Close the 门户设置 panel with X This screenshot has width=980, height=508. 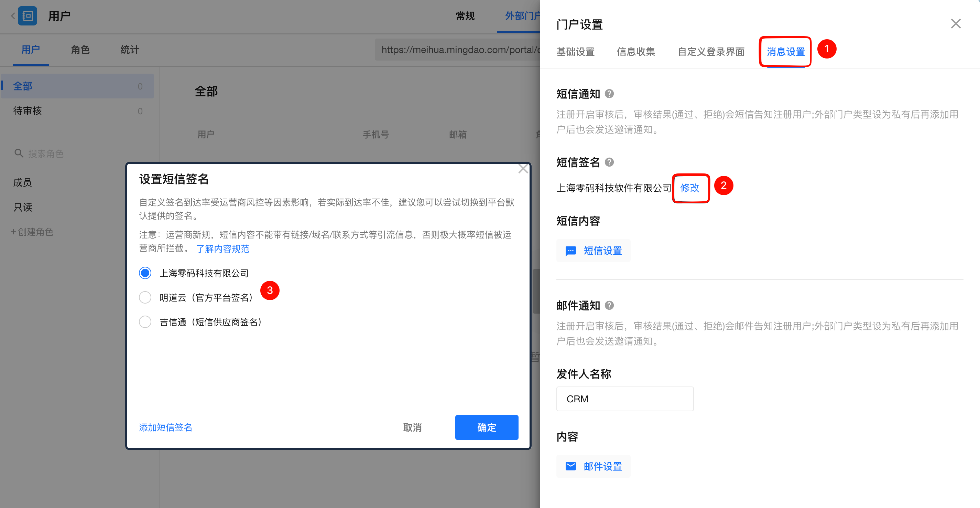pos(955,24)
